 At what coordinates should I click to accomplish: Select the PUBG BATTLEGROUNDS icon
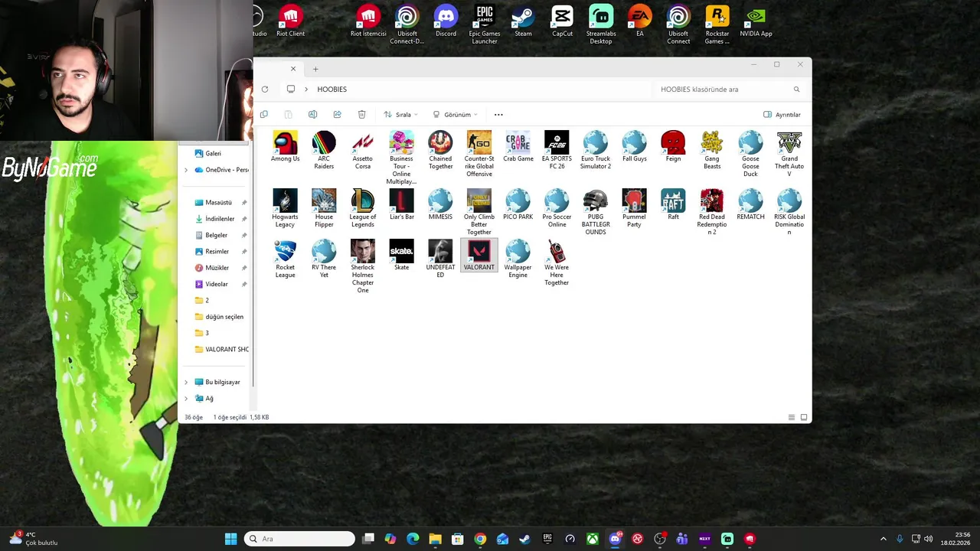pyautogui.click(x=595, y=201)
